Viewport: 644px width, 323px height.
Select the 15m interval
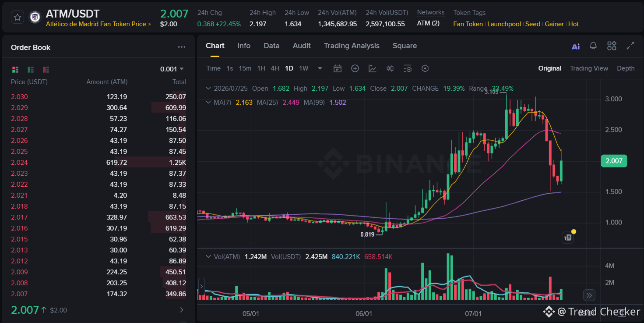(245, 68)
